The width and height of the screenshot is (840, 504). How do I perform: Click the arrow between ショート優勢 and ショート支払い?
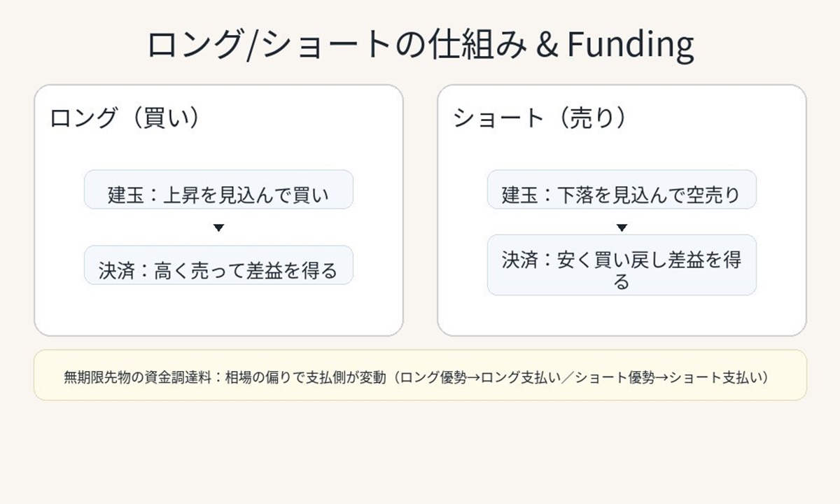(661, 377)
